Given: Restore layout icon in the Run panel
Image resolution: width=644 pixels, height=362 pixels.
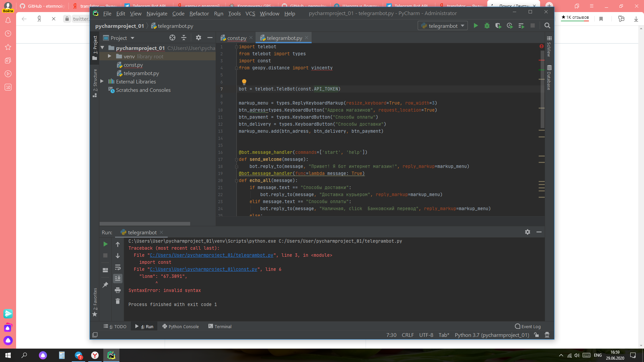Looking at the screenshot, I should tap(105, 270).
